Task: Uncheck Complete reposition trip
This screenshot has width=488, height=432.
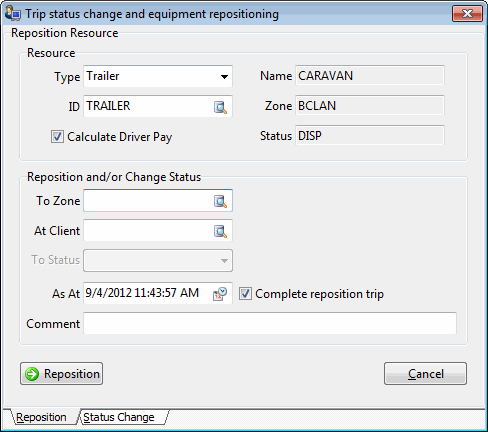Action: (x=245, y=294)
